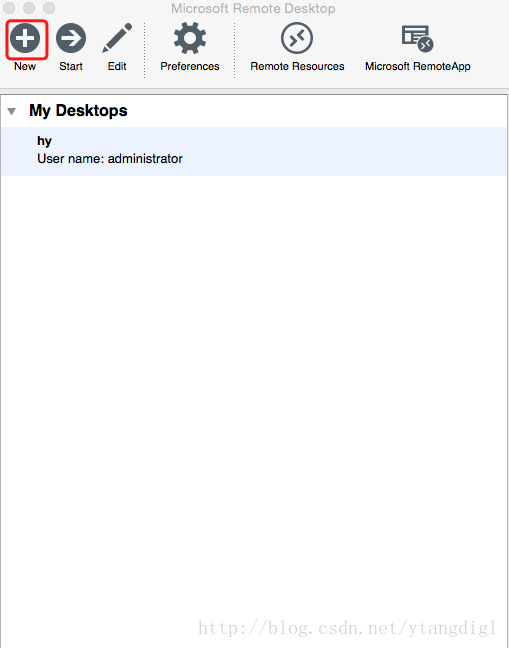
Task: Open the Remote Resources circular icon
Action: coord(297,38)
